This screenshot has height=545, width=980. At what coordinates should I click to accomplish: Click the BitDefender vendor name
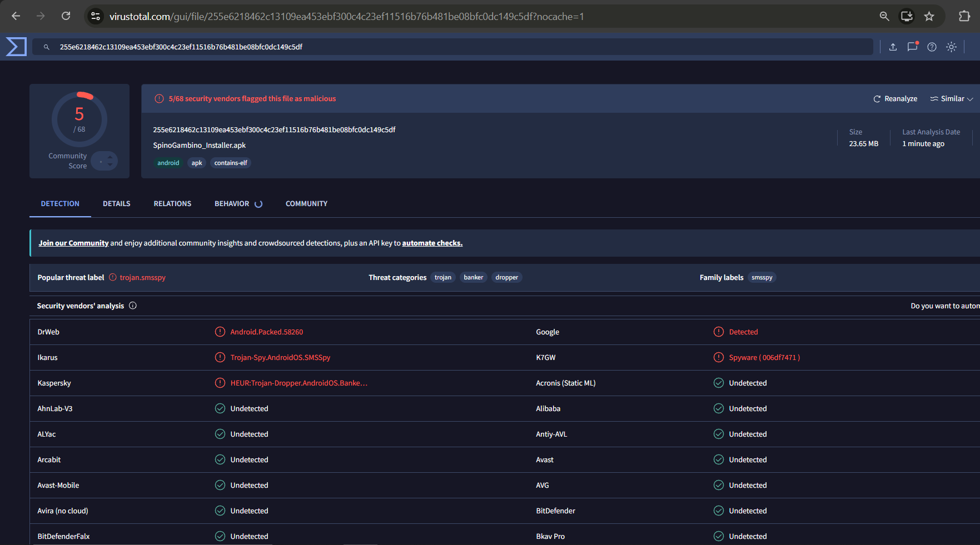[x=556, y=511]
